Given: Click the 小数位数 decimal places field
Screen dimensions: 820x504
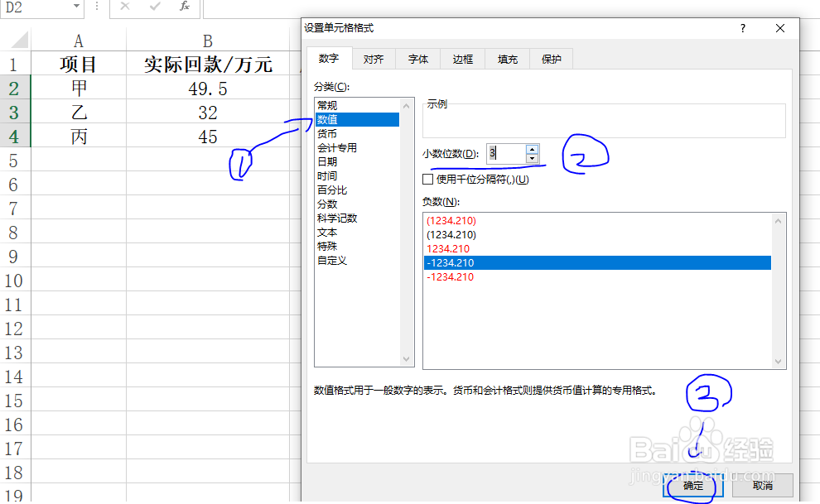Looking at the screenshot, I should (x=506, y=154).
